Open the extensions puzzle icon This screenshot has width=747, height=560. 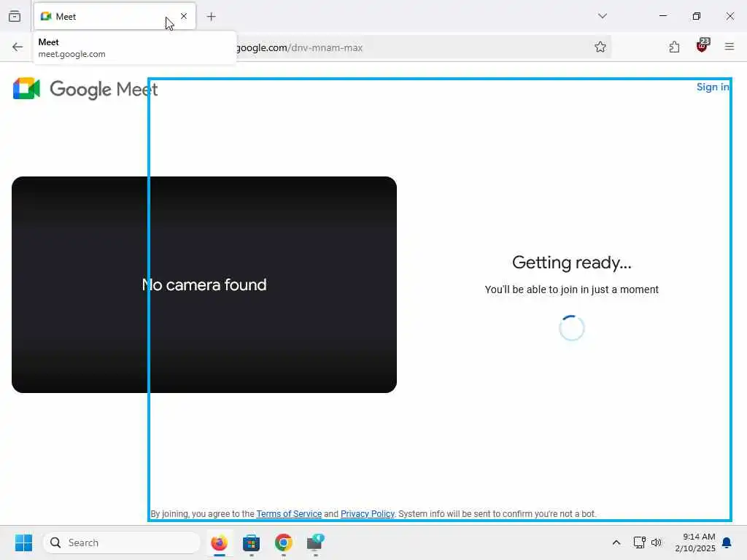click(x=674, y=47)
